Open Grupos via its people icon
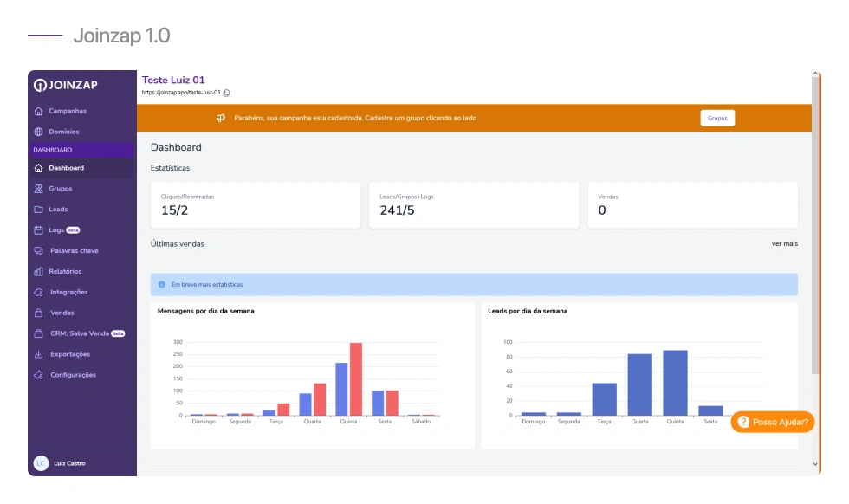This screenshot has width=849, height=504. coord(38,189)
